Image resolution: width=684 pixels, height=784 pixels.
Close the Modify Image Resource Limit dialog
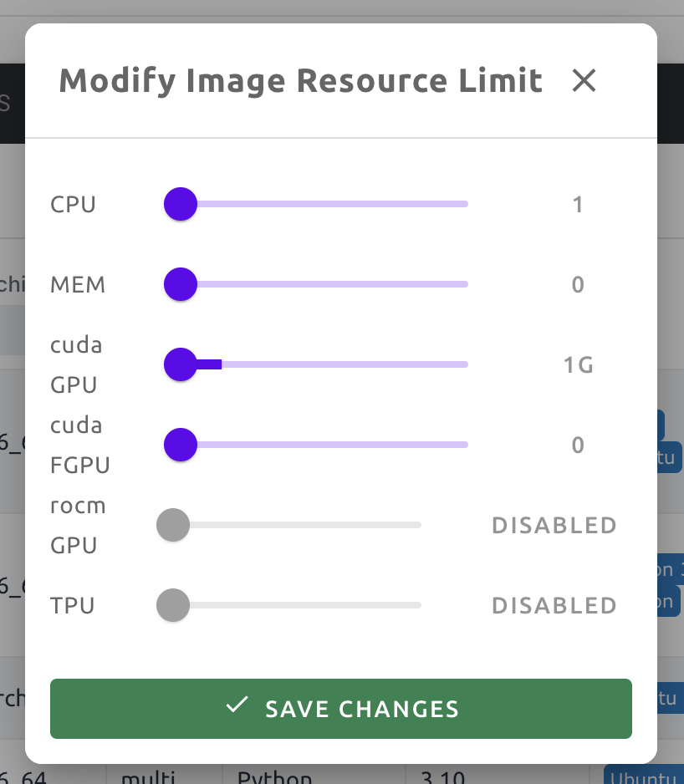pyautogui.click(x=584, y=81)
